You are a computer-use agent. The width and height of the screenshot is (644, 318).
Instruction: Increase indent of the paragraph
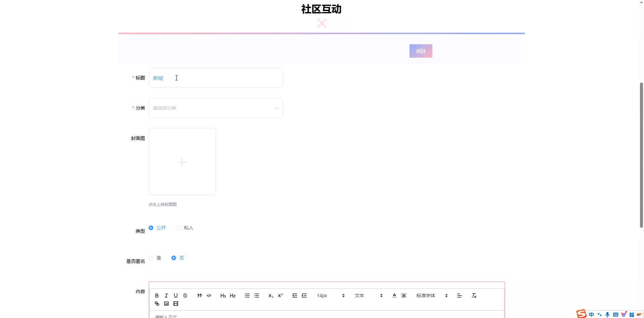click(x=304, y=296)
